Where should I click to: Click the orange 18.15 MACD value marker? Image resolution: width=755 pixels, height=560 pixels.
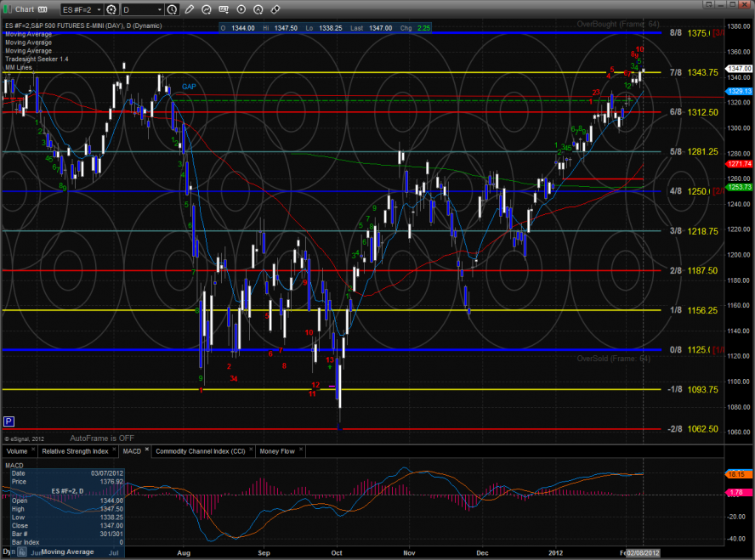(x=738, y=474)
